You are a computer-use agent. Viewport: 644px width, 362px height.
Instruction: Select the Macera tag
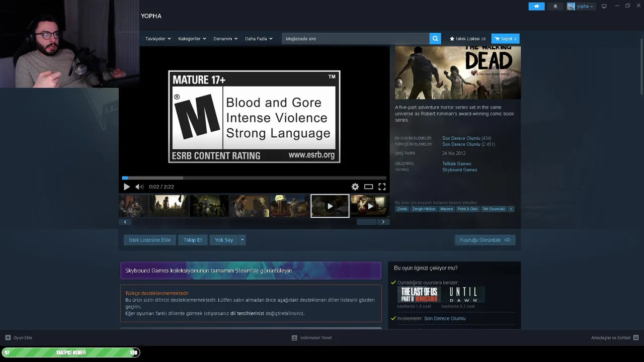446,209
